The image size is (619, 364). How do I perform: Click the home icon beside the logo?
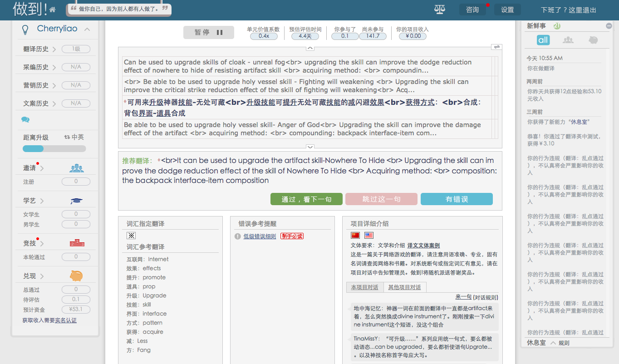pos(53,10)
